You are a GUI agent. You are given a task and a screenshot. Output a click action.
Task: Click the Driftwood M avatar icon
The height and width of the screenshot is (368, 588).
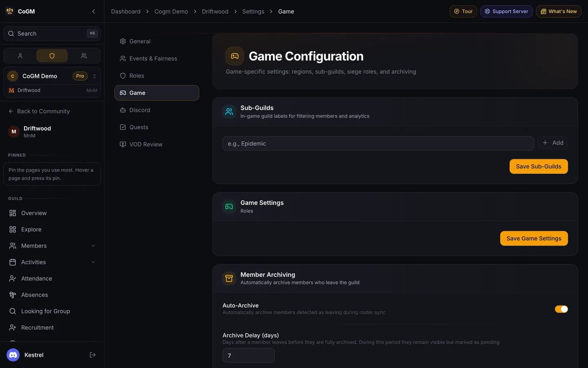coord(14,132)
